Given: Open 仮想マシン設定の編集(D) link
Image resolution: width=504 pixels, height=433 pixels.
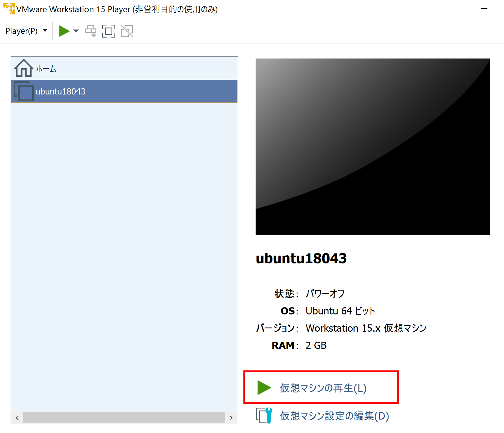Looking at the screenshot, I should click(x=334, y=416).
